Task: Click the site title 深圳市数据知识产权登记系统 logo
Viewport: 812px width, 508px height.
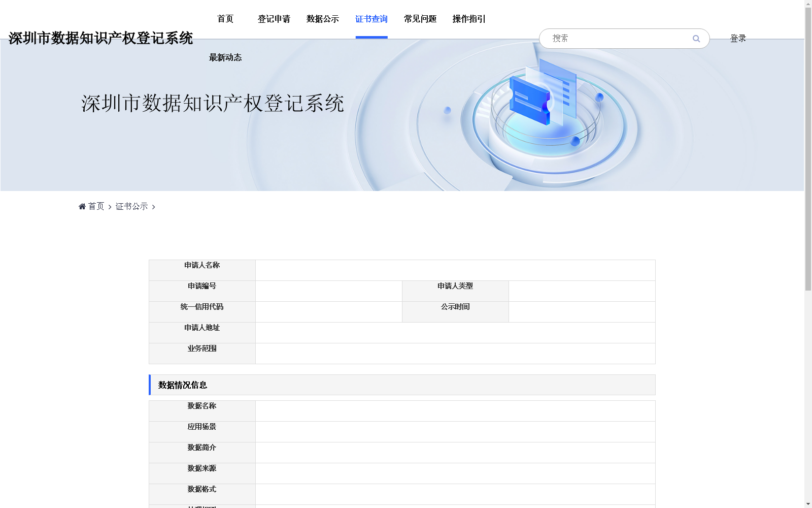Action: (100, 38)
